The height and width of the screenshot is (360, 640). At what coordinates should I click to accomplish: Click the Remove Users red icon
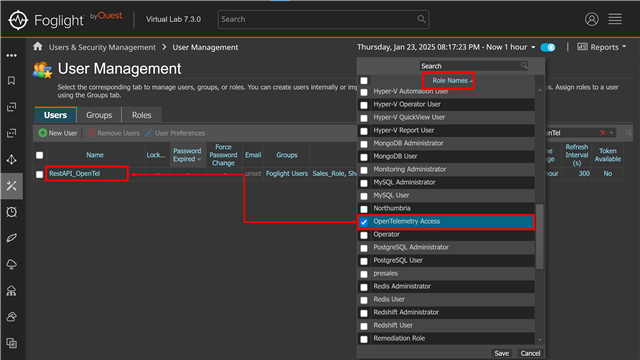(x=91, y=133)
